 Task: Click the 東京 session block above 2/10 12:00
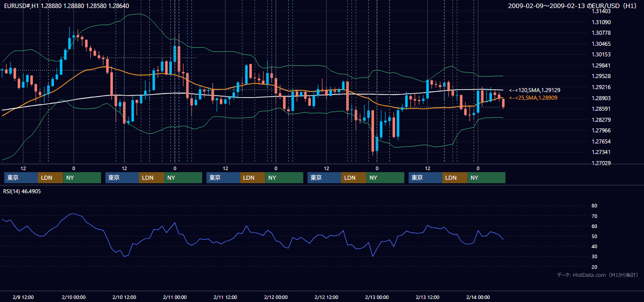click(x=122, y=178)
